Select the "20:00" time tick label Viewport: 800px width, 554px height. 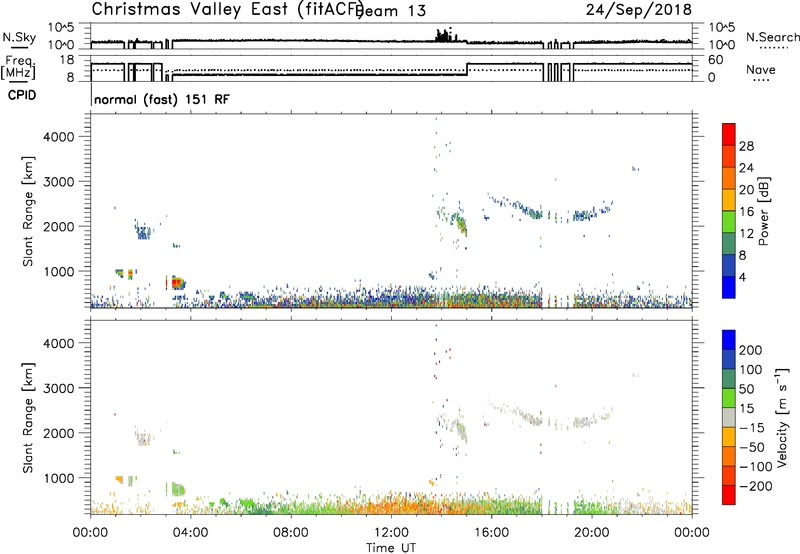(591, 533)
